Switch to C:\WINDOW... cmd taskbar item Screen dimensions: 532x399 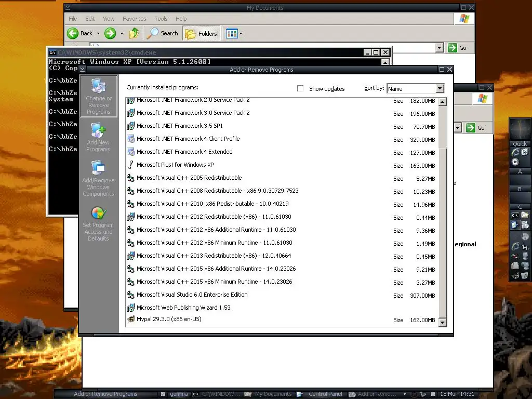(x=216, y=394)
